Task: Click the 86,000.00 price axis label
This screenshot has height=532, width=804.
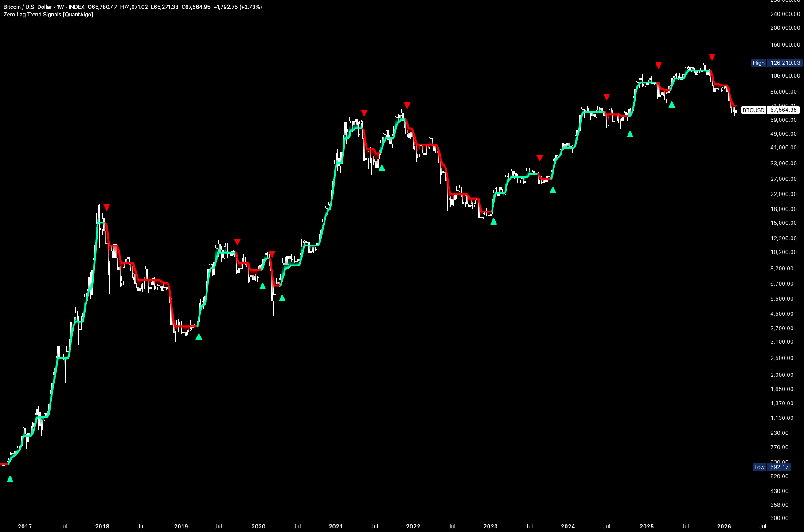Action: click(x=784, y=92)
